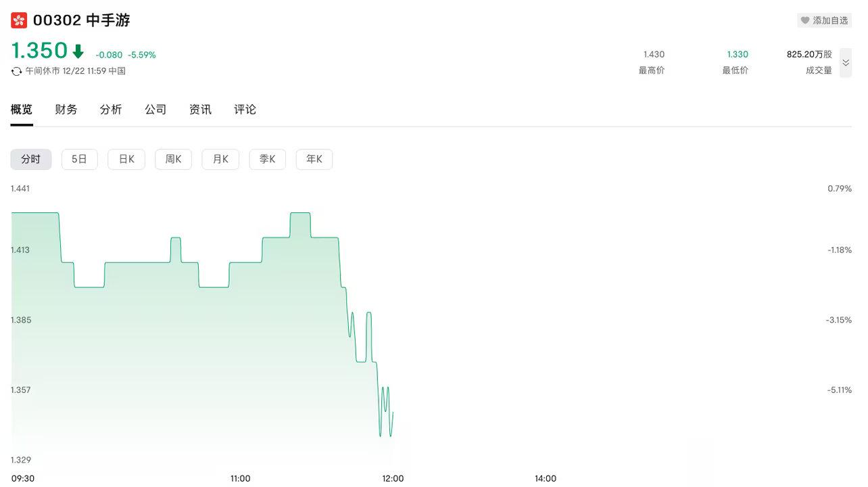This screenshot has width=868, height=487.
Task: Click the green down-arrow price indicator
Action: click(78, 51)
